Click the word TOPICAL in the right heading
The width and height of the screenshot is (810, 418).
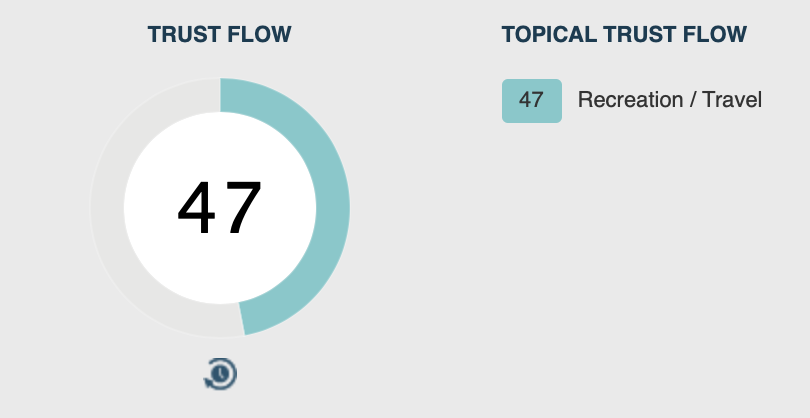[x=550, y=35]
